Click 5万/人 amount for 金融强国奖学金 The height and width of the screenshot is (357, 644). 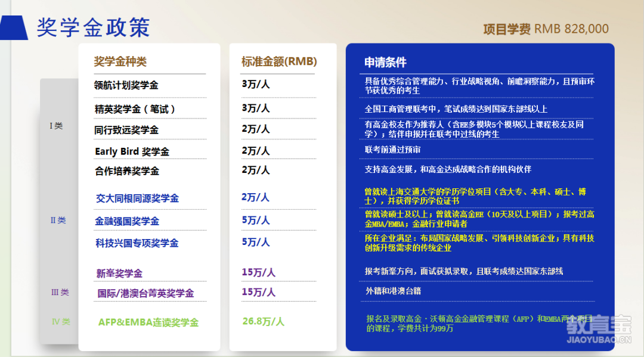click(x=255, y=221)
